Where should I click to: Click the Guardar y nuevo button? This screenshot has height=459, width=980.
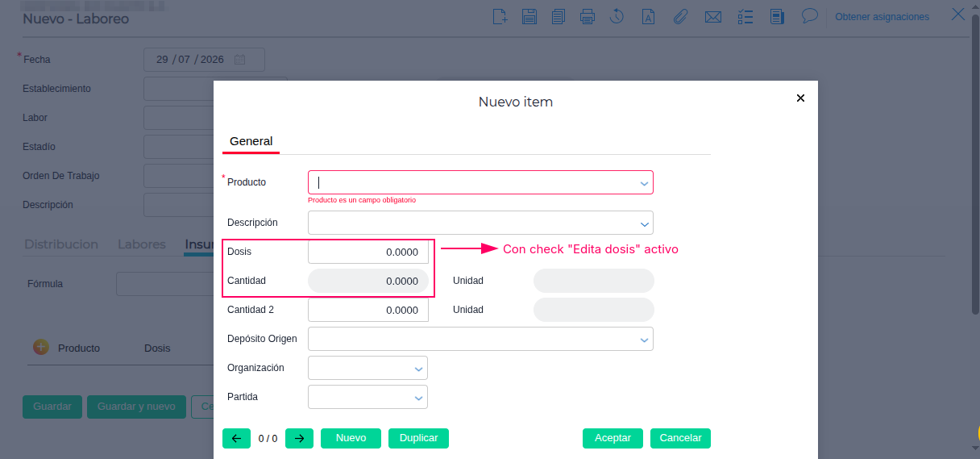tap(136, 407)
